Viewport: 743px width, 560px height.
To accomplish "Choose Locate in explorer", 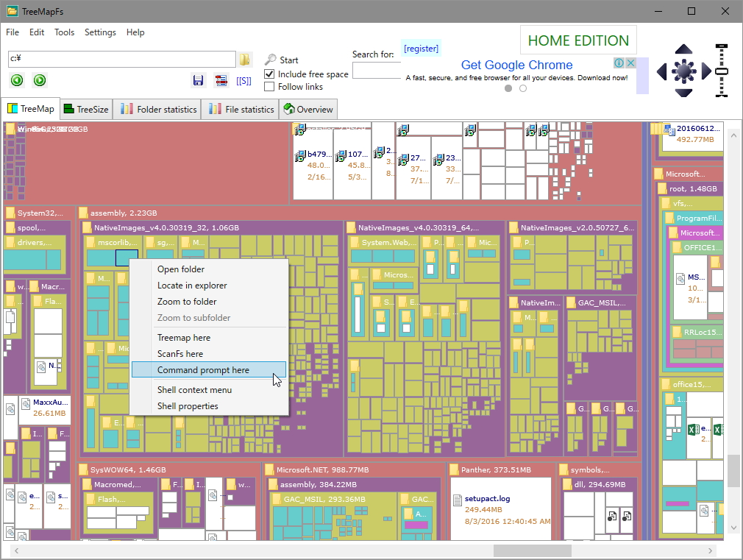I will 209,285.
